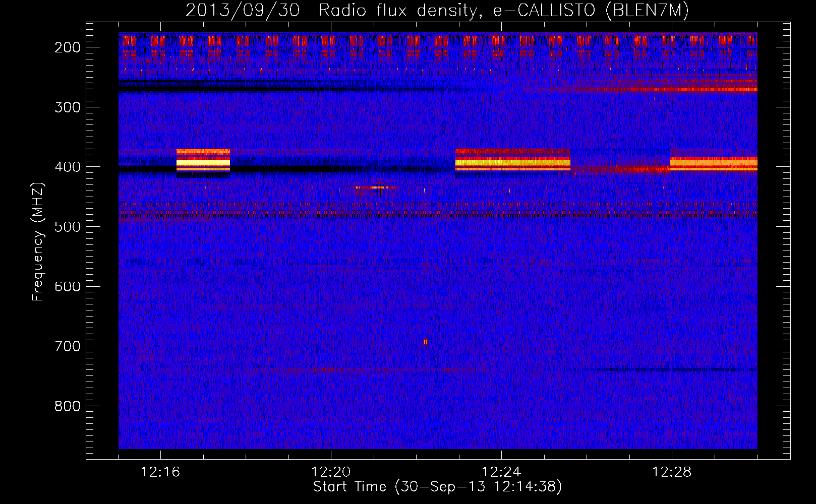The height and width of the screenshot is (504, 816).
Task: Click the 600 frequency tick label
Action: 67,286
